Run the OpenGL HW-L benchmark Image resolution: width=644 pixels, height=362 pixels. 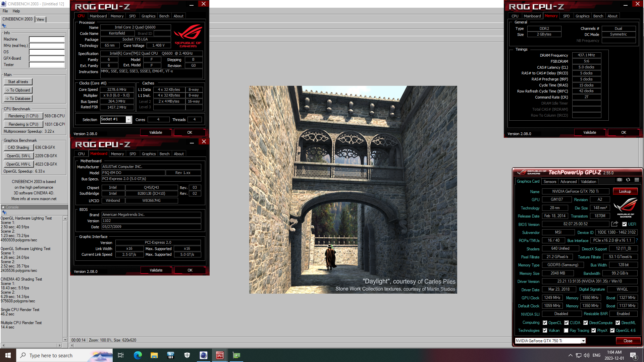click(x=18, y=164)
